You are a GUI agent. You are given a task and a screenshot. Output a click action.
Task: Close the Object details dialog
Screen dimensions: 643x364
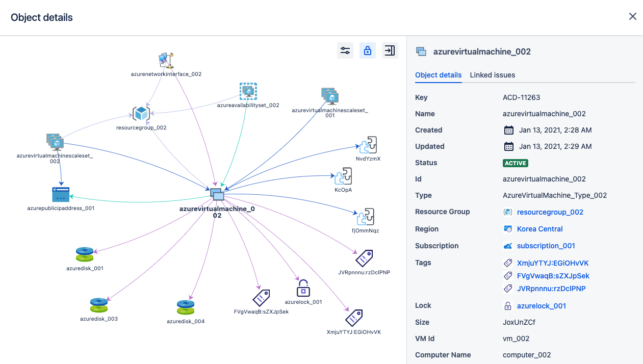tap(632, 17)
